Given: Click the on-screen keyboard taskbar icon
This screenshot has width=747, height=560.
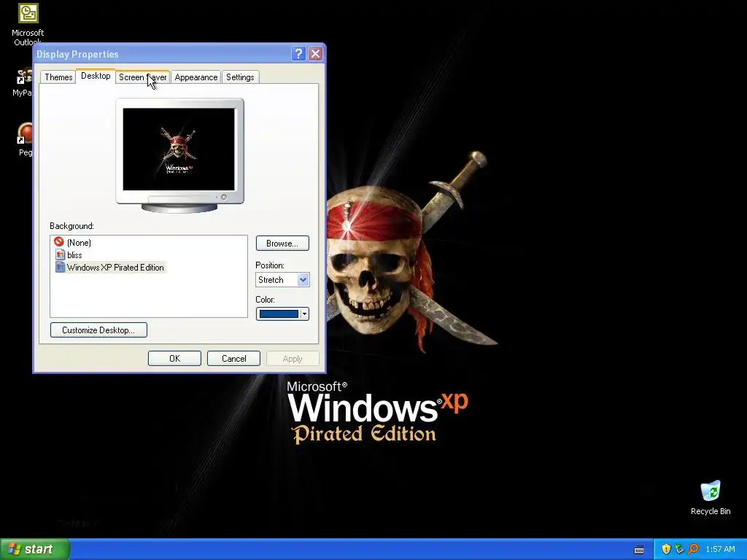Looking at the screenshot, I should (639, 550).
